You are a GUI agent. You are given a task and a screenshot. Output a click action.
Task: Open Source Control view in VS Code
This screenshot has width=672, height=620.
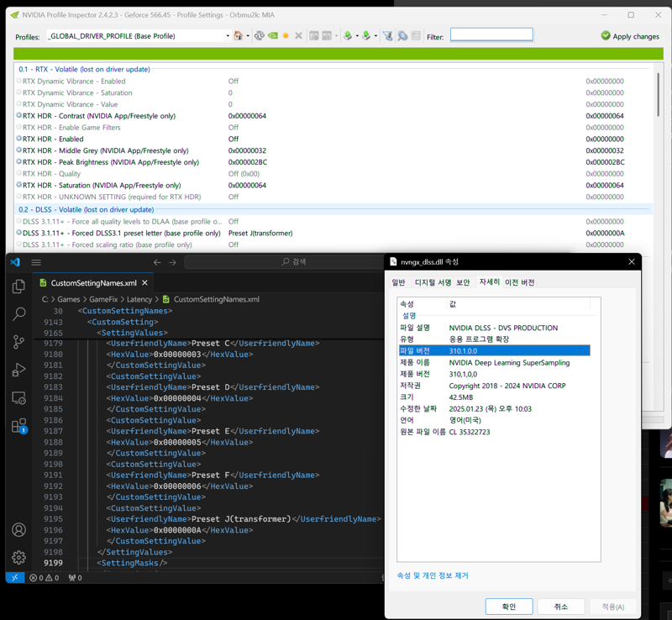[x=18, y=342]
